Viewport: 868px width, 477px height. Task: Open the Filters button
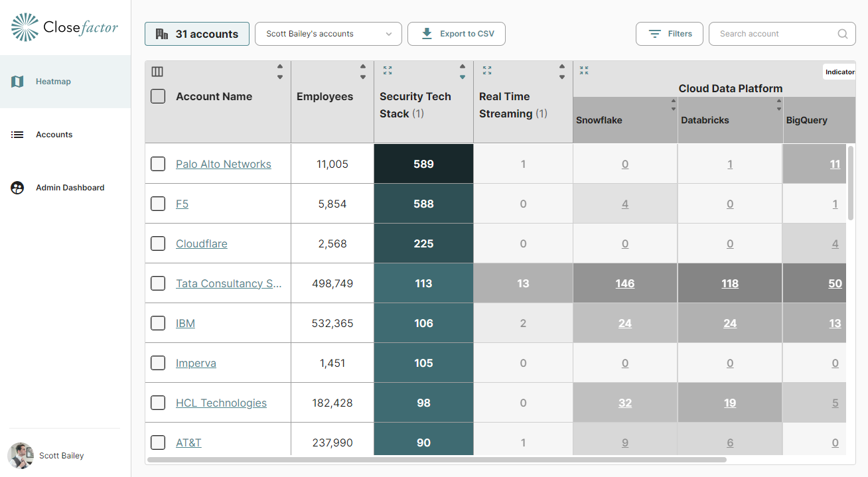670,34
